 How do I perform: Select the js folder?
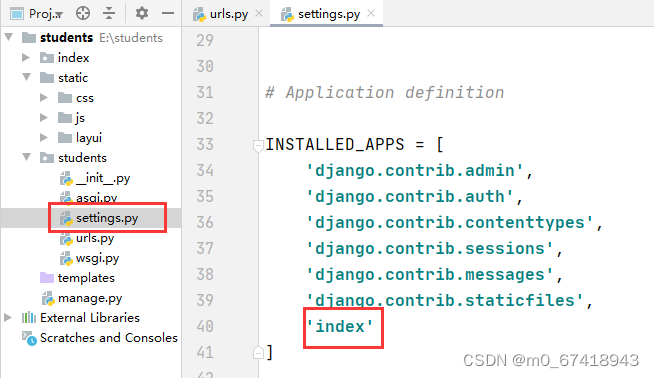pos(80,118)
